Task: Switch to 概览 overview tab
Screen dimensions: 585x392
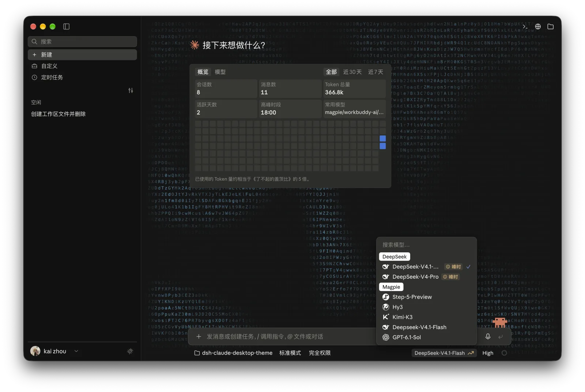Action: [203, 72]
